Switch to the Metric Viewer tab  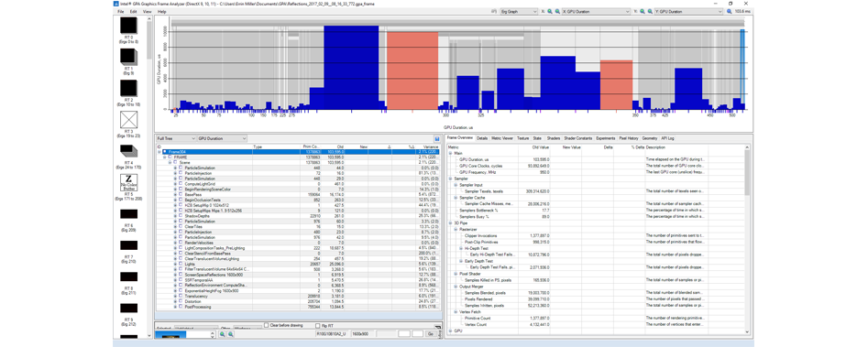502,138
